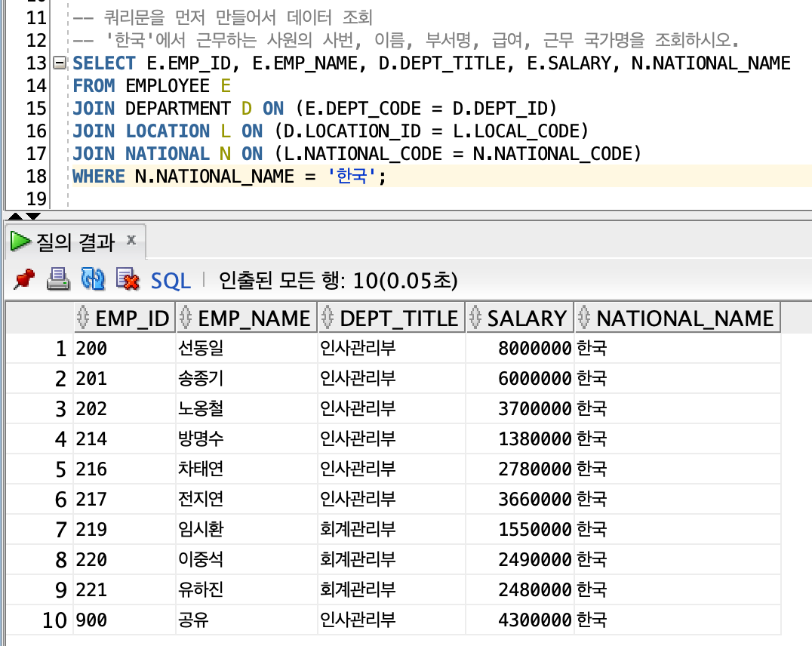
Task: Sort by the NATIONAL_NAME column header
Action: click(678, 318)
